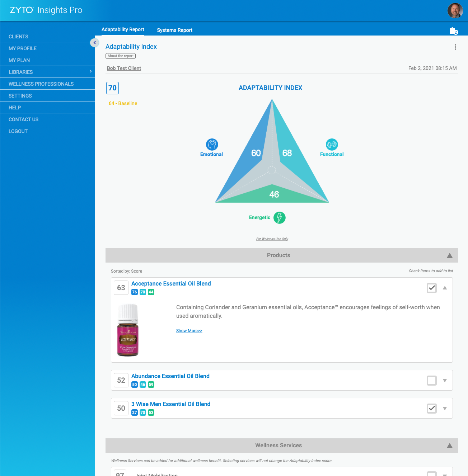Uncheck the 3 Wise Men Essential Oil checkbox
The image size is (468, 476).
(432, 408)
